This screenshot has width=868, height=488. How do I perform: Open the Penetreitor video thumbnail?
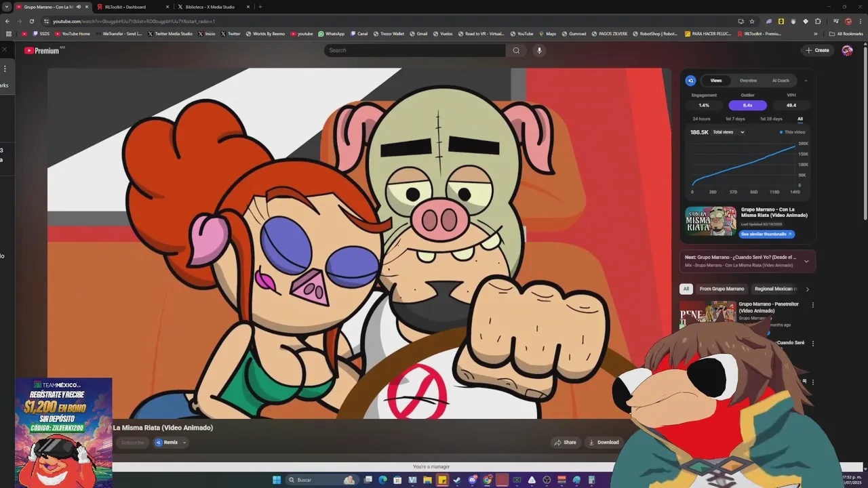tap(707, 314)
